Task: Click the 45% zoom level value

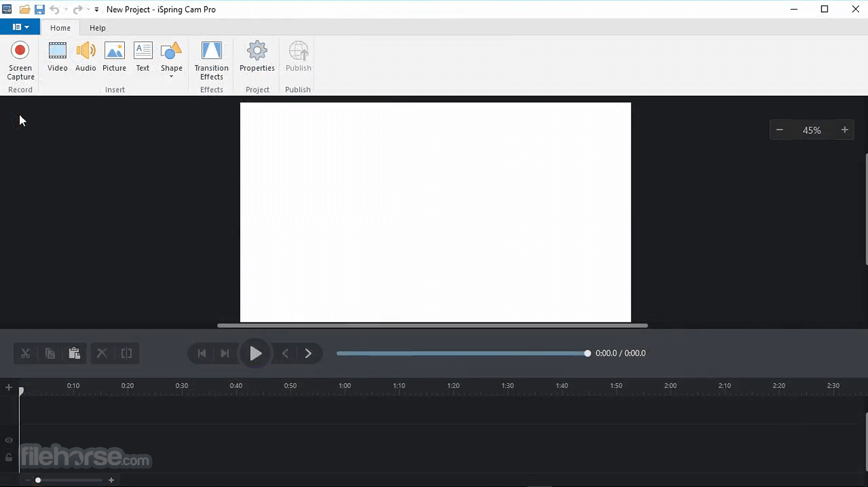Action: pyautogui.click(x=812, y=130)
